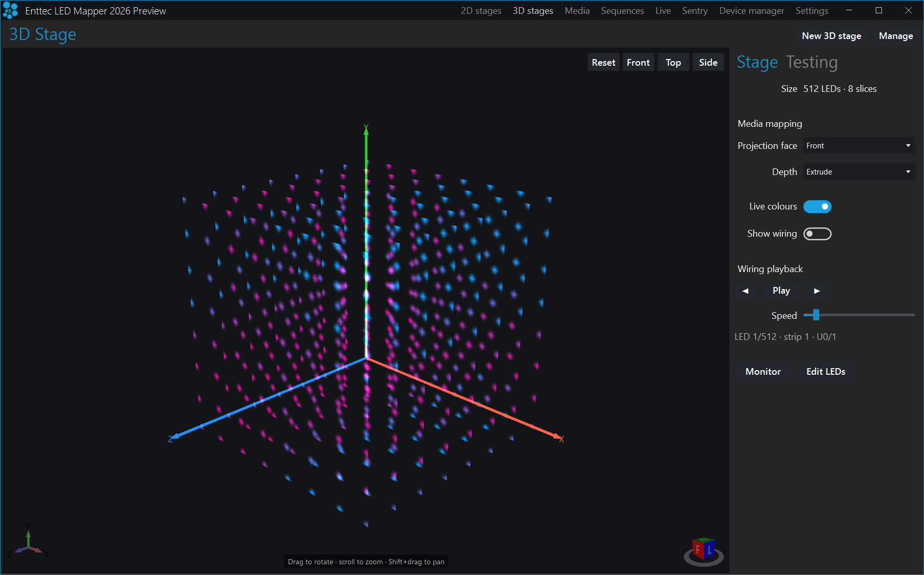Image resolution: width=924 pixels, height=575 pixels.
Task: Open the Depth dropdown
Action: (859, 172)
